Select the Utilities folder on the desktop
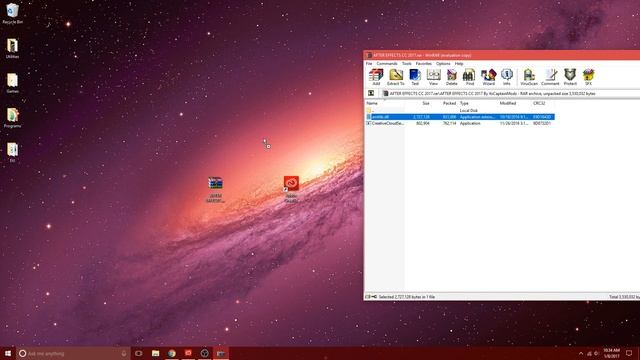Screen dimensions: 640x360 [12, 48]
